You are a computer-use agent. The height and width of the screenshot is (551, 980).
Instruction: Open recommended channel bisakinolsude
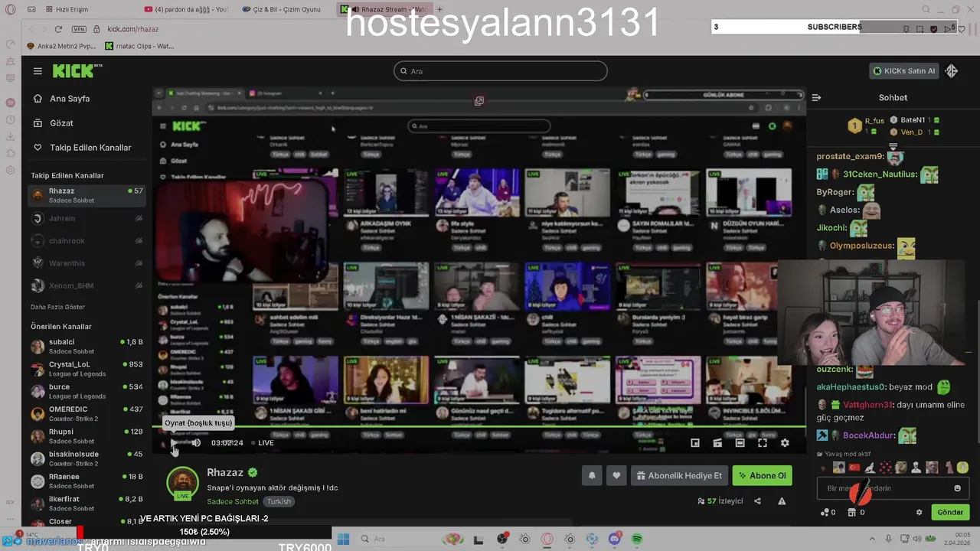(87, 458)
